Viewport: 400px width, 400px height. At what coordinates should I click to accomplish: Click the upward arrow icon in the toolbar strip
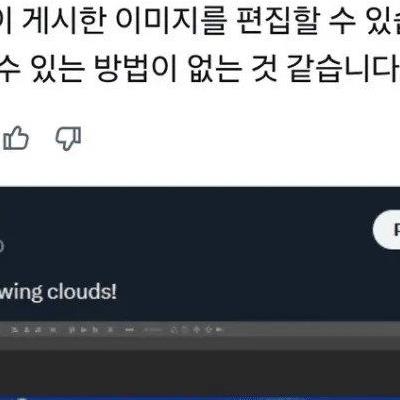tap(196, 330)
